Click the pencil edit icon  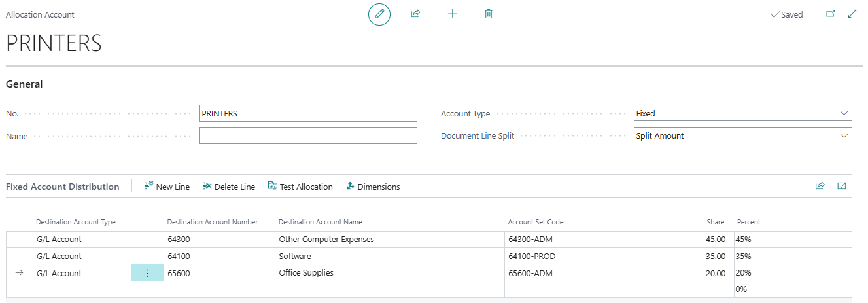379,14
